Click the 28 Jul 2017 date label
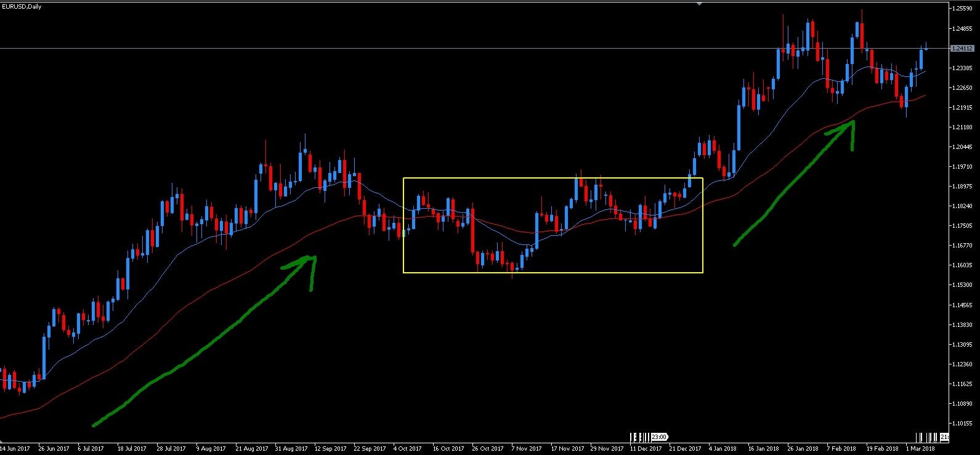The width and height of the screenshot is (980, 455). [x=171, y=448]
